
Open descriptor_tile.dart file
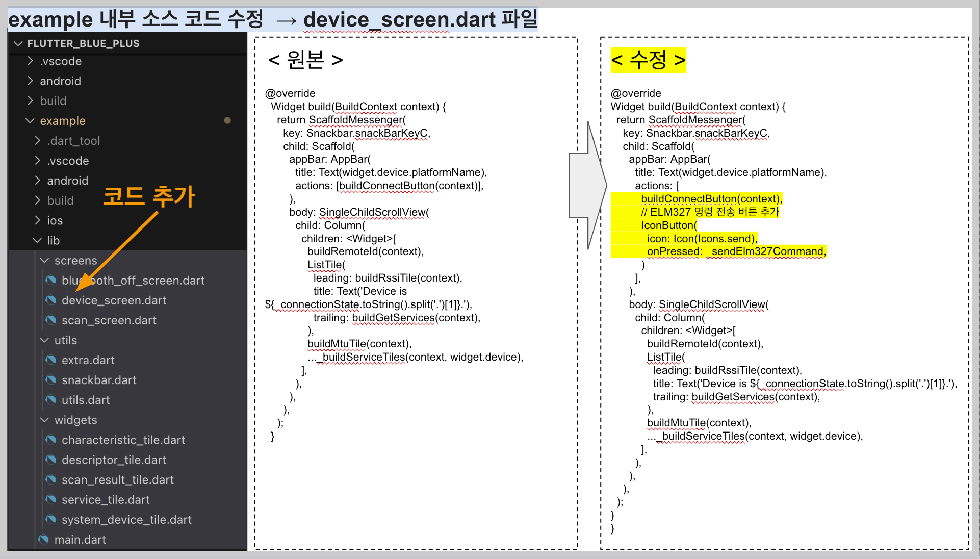(x=114, y=460)
